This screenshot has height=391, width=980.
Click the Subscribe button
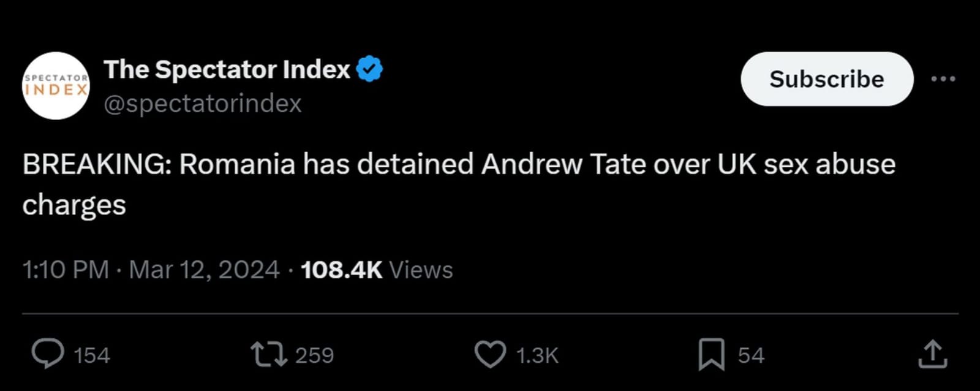[826, 78]
